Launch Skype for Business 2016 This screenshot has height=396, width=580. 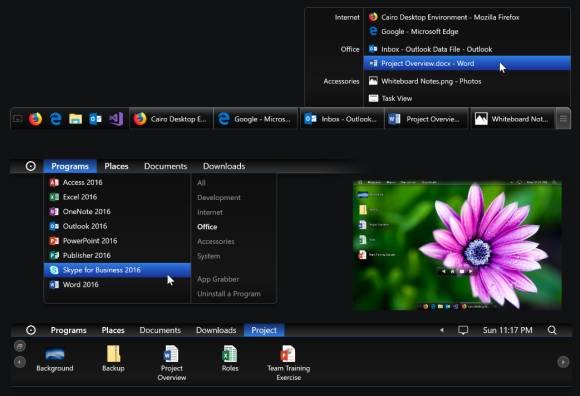tap(117, 270)
